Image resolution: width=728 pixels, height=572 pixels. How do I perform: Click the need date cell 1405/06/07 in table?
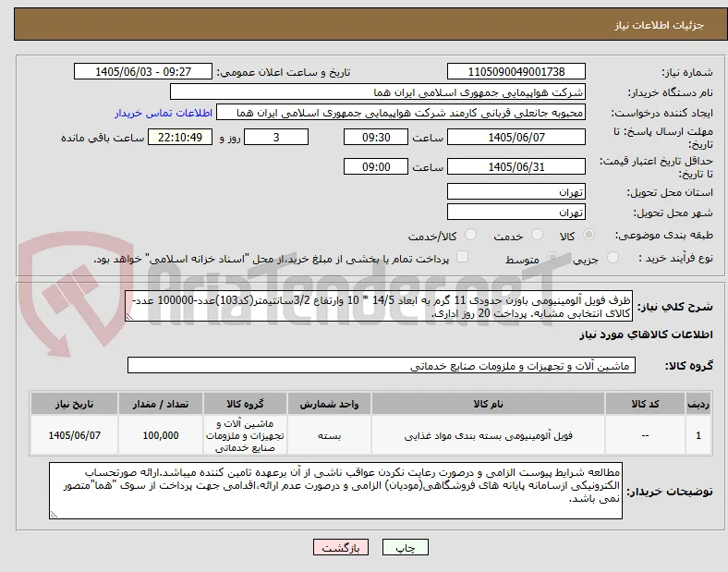(74, 435)
